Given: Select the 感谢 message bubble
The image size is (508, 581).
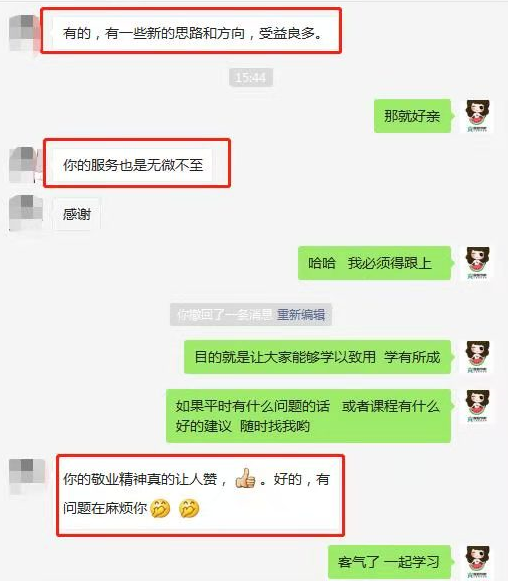Looking at the screenshot, I should (x=77, y=214).
